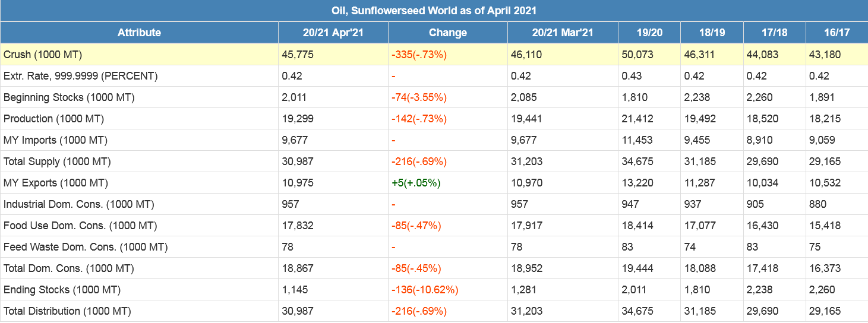This screenshot has width=868, height=323.
Task: Select the Total Distribution row label
Action: tap(67, 311)
